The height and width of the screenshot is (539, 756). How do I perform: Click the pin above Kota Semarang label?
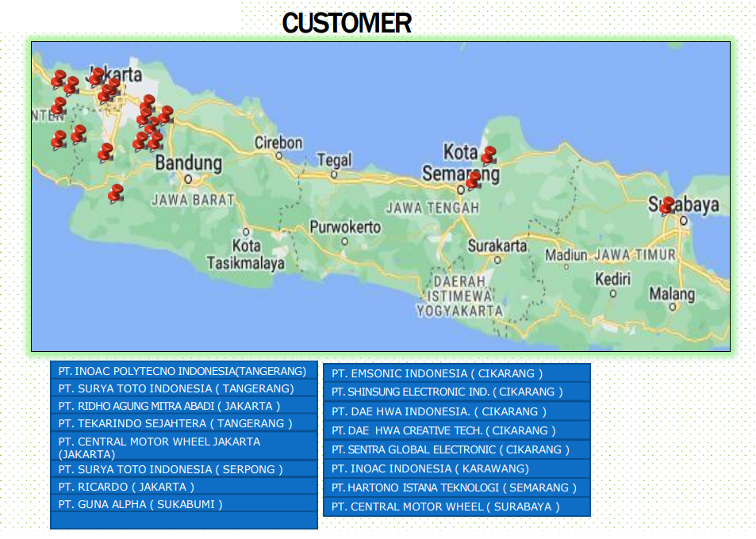click(x=488, y=156)
